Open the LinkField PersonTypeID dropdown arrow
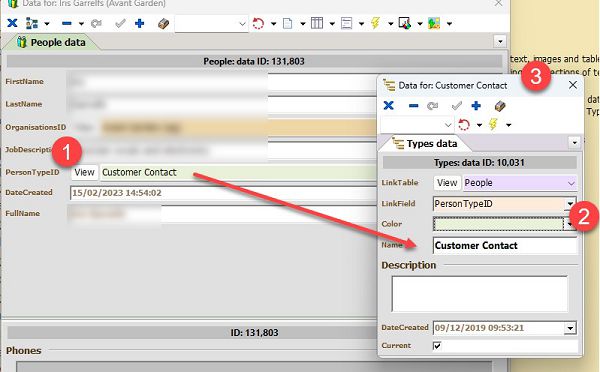Viewport: 600px width, 372px height. tap(570, 204)
